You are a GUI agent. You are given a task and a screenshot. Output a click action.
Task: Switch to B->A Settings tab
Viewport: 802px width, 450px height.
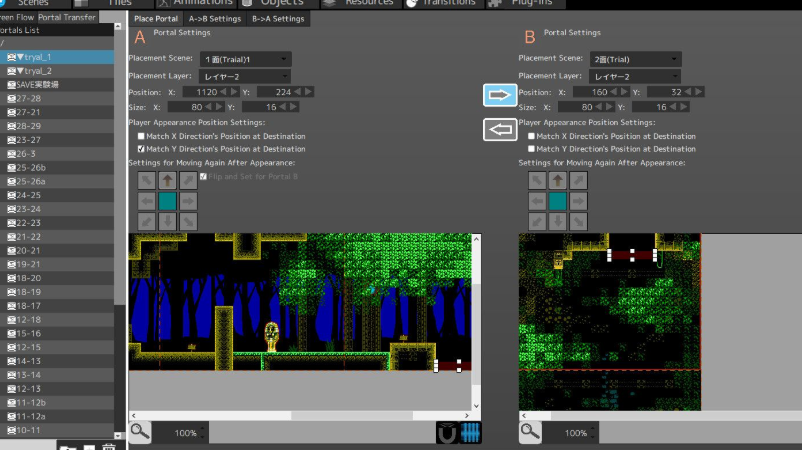pyautogui.click(x=278, y=19)
